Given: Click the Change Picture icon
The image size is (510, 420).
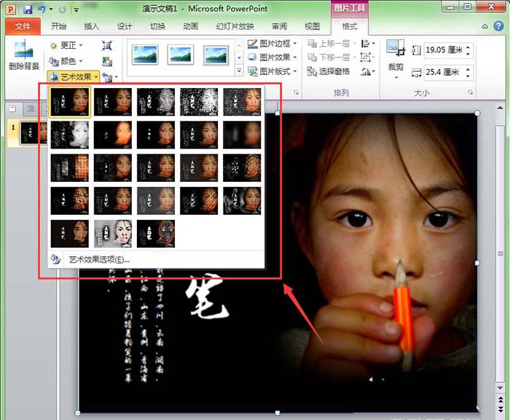Looking at the screenshot, I should coord(107,61).
